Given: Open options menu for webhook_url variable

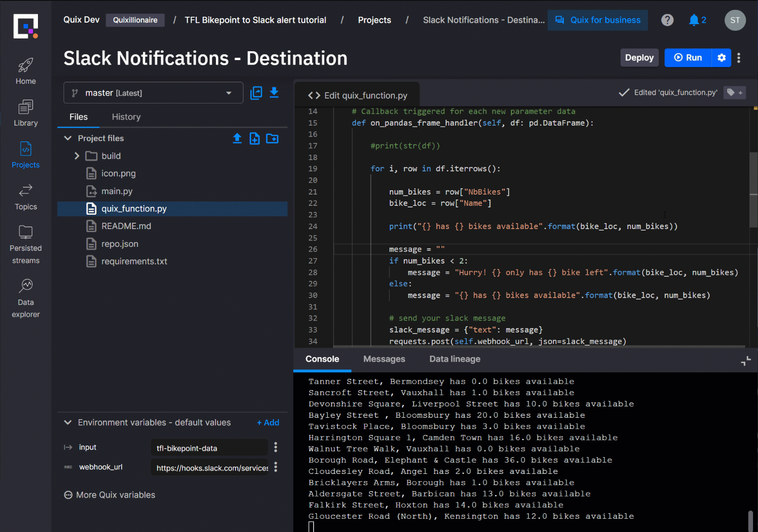Looking at the screenshot, I should [276, 467].
